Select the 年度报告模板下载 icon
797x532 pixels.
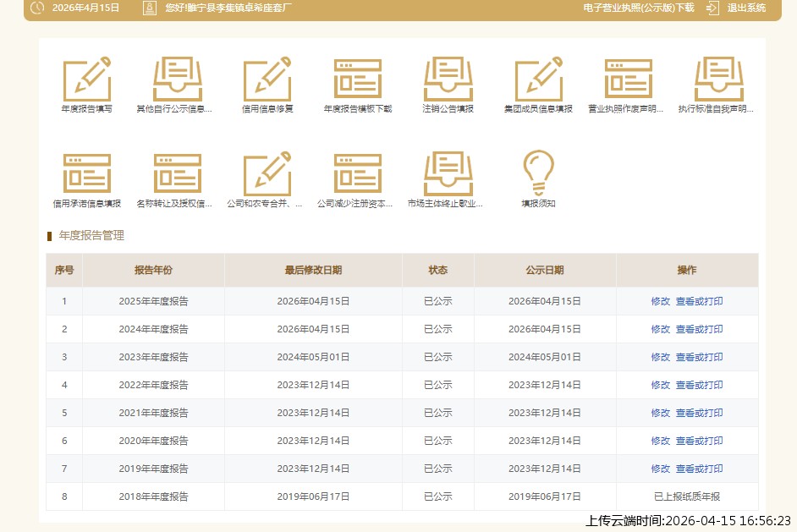[357, 80]
